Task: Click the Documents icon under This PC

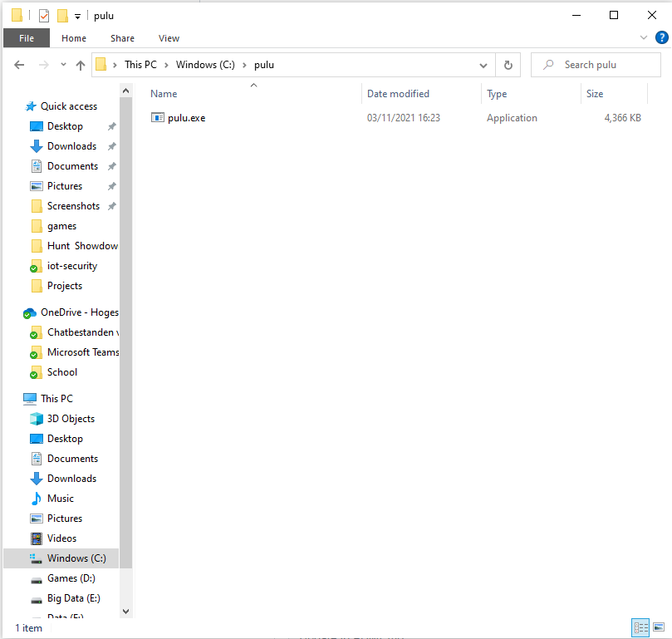Action: coord(37,459)
